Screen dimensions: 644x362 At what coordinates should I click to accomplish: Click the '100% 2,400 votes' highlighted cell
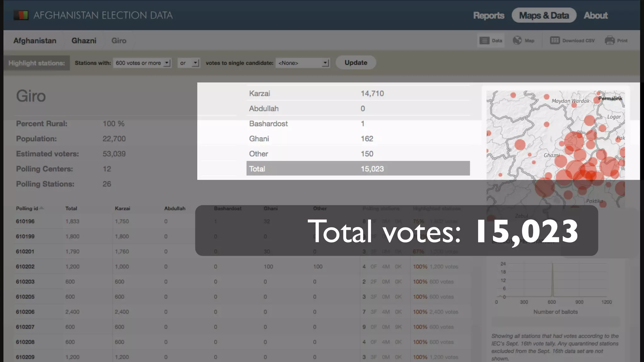(436, 312)
